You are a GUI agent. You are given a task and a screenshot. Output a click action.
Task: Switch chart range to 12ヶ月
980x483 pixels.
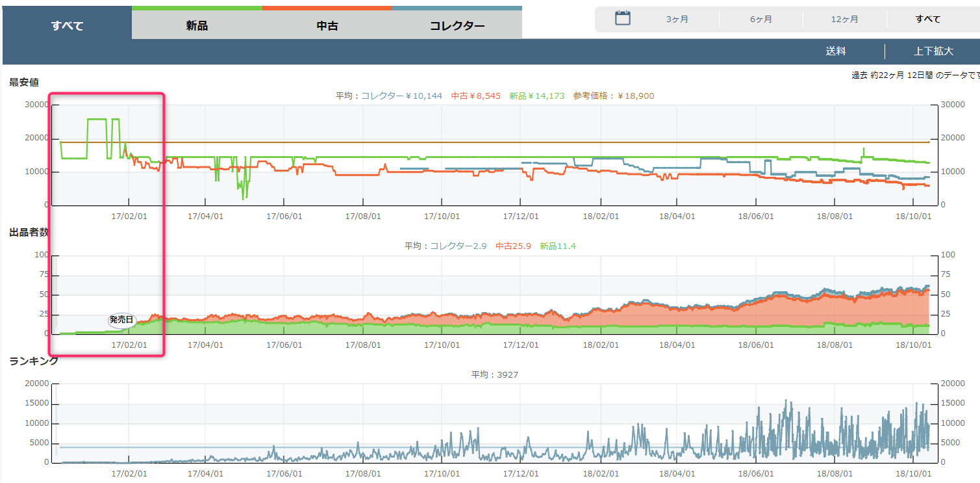coord(844,20)
